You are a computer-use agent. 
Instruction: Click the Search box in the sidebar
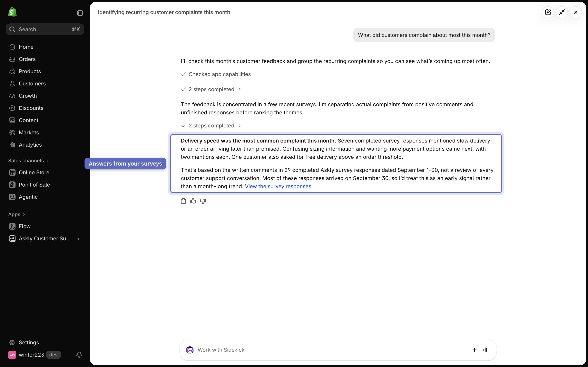tap(45, 29)
